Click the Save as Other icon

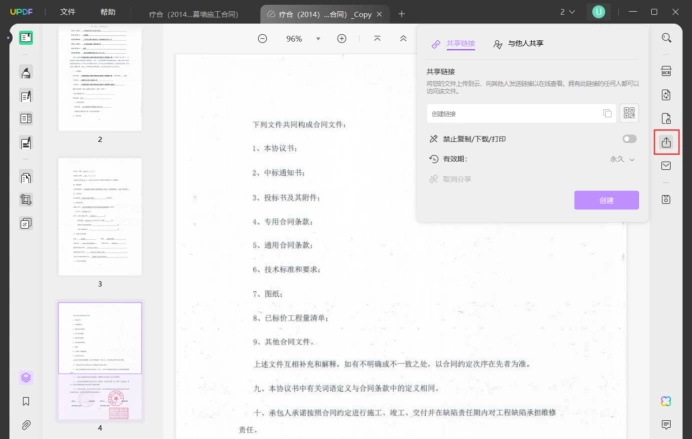(x=666, y=199)
